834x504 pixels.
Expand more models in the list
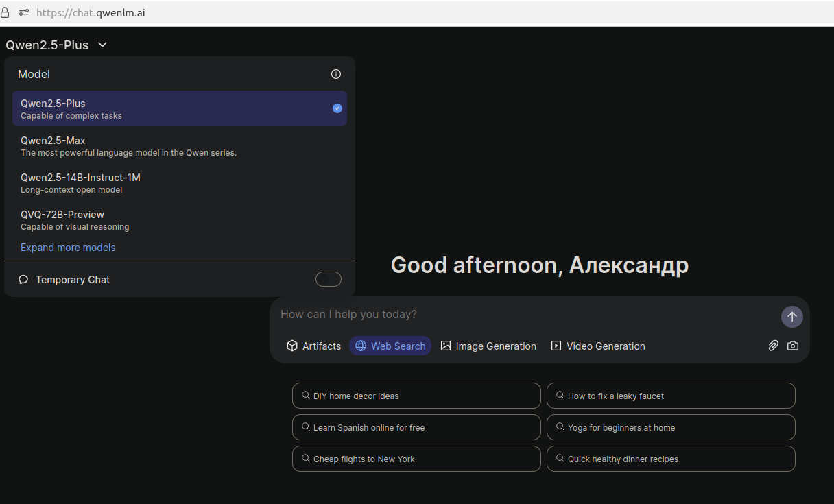tap(68, 248)
